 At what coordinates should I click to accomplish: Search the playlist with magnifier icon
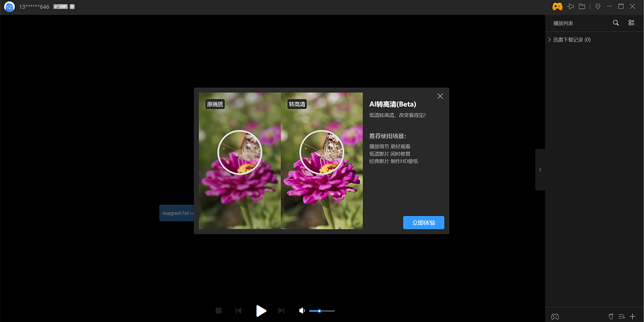click(x=616, y=23)
